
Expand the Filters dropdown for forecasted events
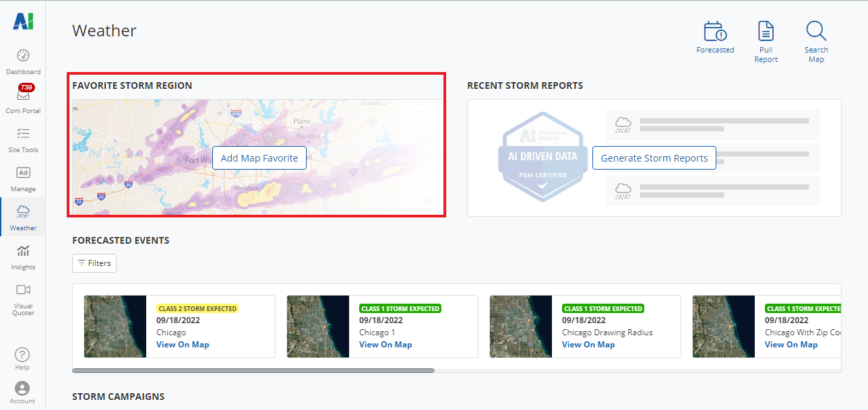[x=94, y=263]
